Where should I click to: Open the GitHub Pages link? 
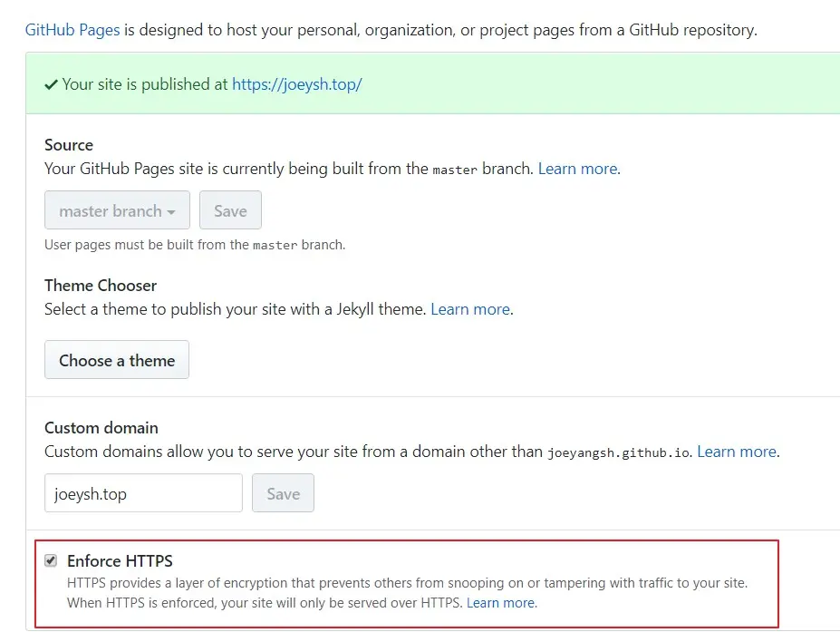pyautogui.click(x=72, y=30)
